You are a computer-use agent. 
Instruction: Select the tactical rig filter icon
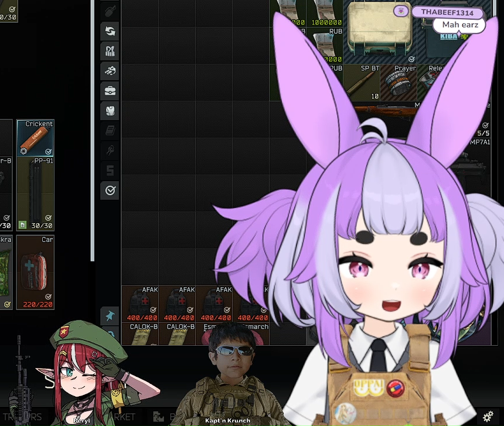[110, 51]
